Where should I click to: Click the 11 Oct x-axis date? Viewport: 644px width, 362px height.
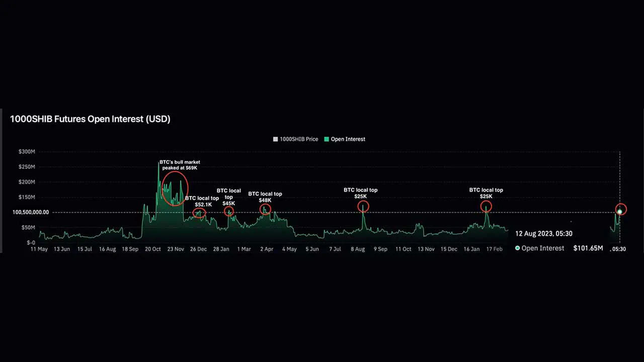pos(403,249)
